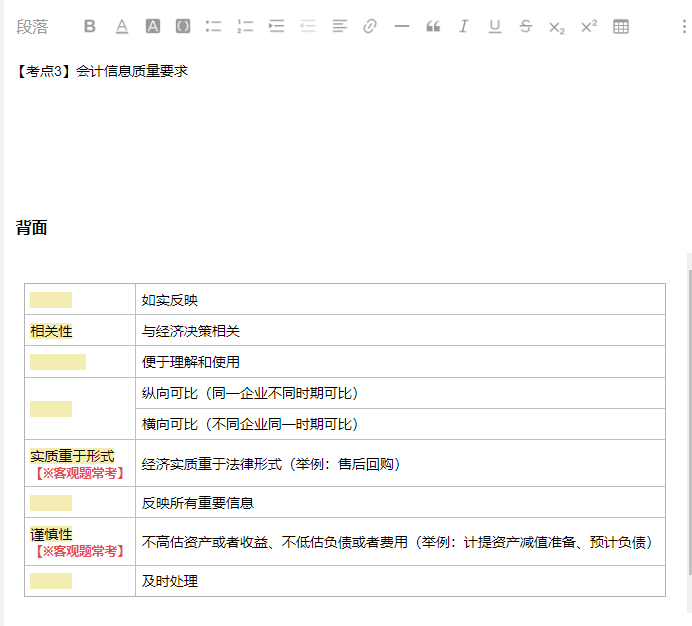Image resolution: width=692 pixels, height=626 pixels.
Task: Toggle strikethrough formatting
Action: tap(526, 26)
